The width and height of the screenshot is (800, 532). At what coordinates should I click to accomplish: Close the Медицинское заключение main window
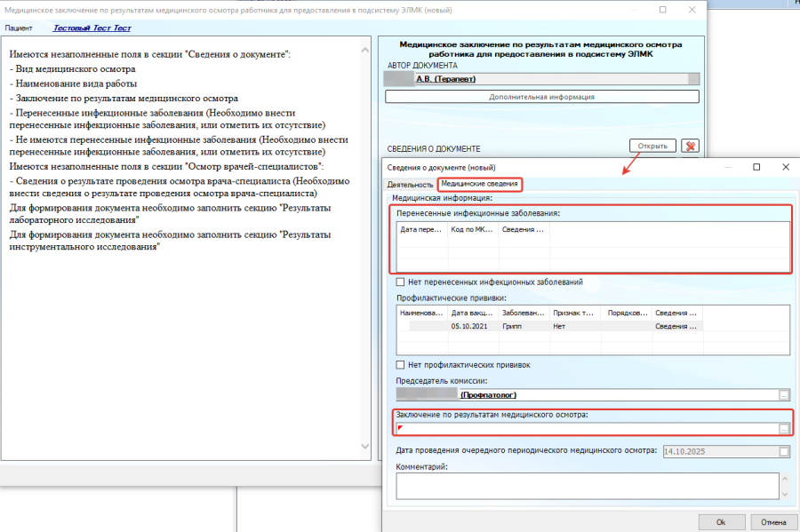coord(692,10)
